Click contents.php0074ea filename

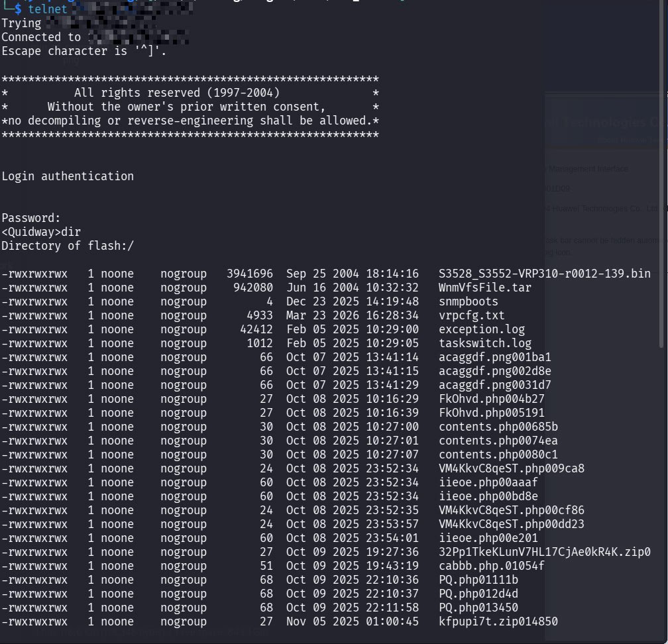point(498,441)
